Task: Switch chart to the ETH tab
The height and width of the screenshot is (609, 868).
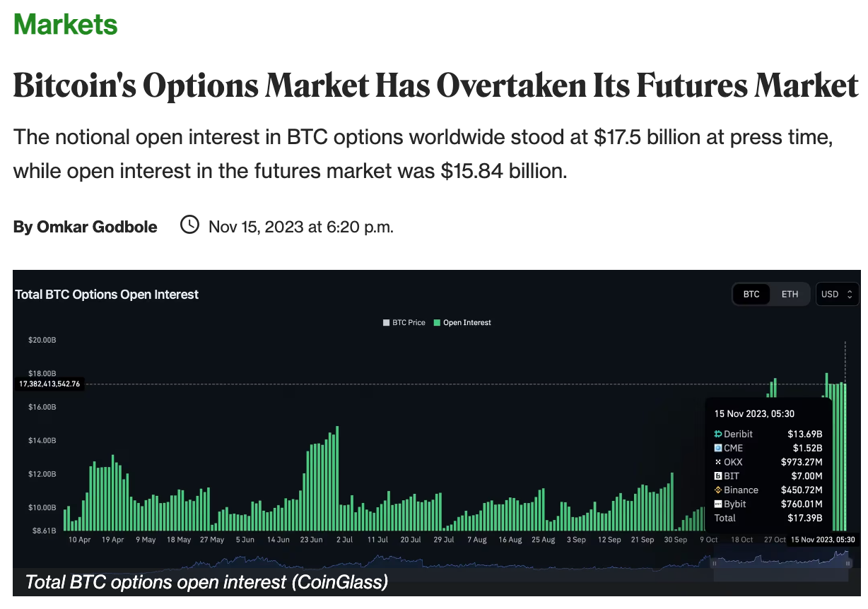Action: pyautogui.click(x=790, y=294)
